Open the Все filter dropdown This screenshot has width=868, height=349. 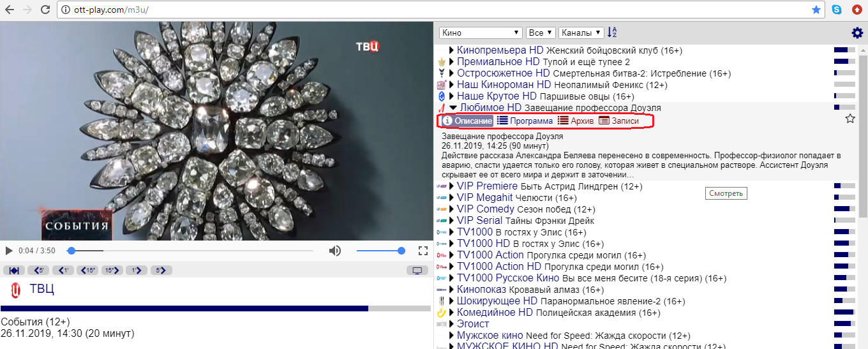click(x=540, y=33)
